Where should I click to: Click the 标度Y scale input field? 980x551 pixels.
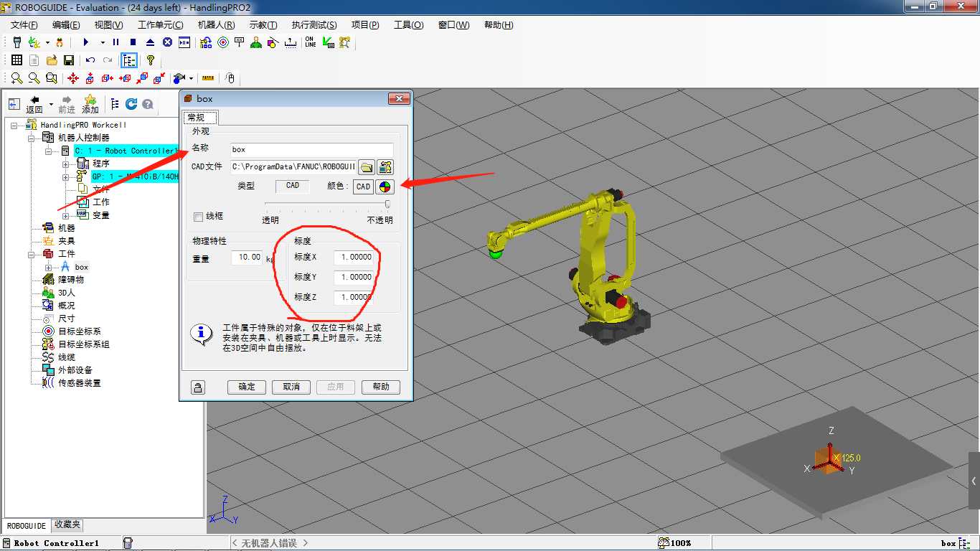tap(354, 277)
